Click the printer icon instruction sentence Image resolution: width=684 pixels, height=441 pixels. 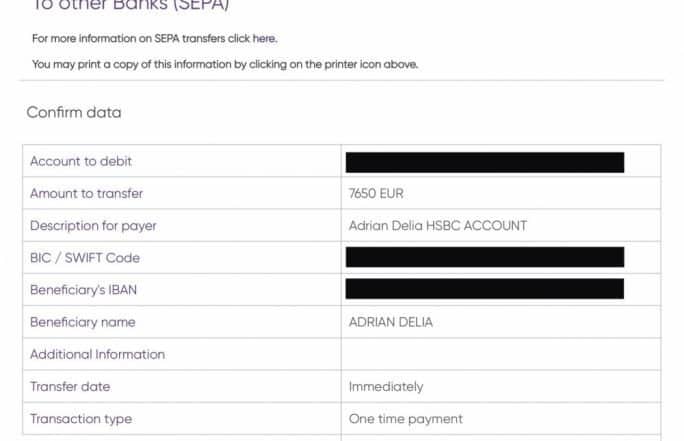pos(225,64)
